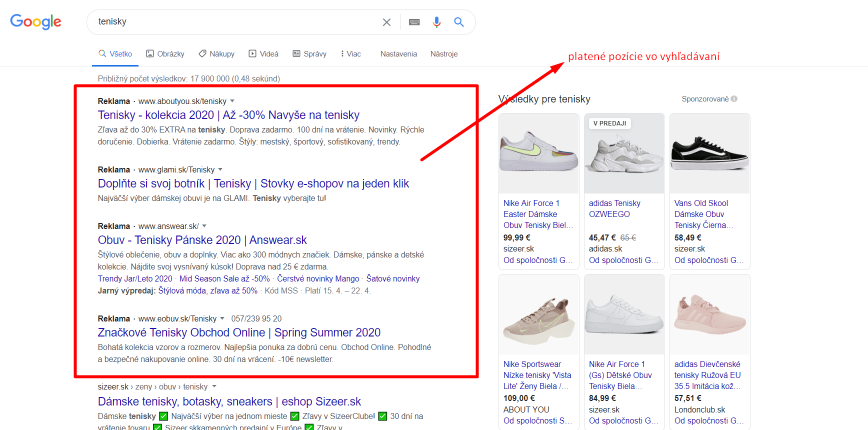Click Štýlová móda, zľava až 50% link
Image resolution: width=868 pixels, height=430 pixels.
[x=207, y=290]
